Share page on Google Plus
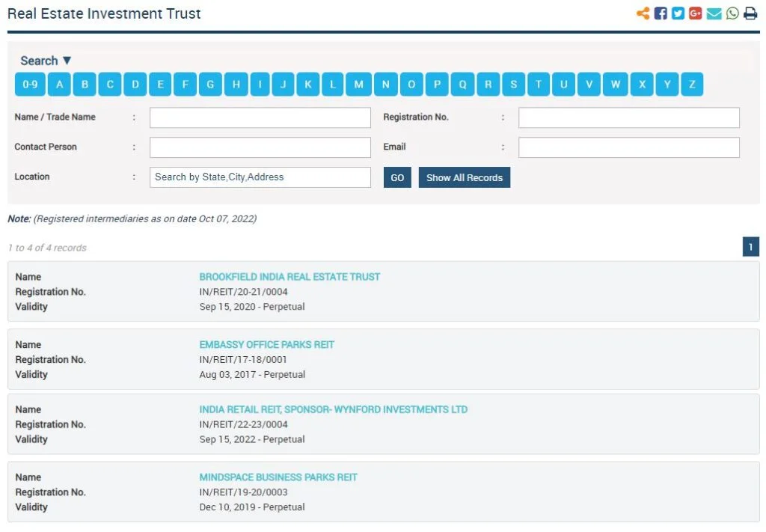Screen dimensions: 766x532 [x=696, y=13]
